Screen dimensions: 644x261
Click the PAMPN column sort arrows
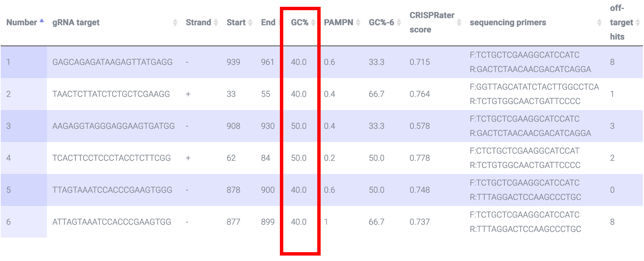358,22
